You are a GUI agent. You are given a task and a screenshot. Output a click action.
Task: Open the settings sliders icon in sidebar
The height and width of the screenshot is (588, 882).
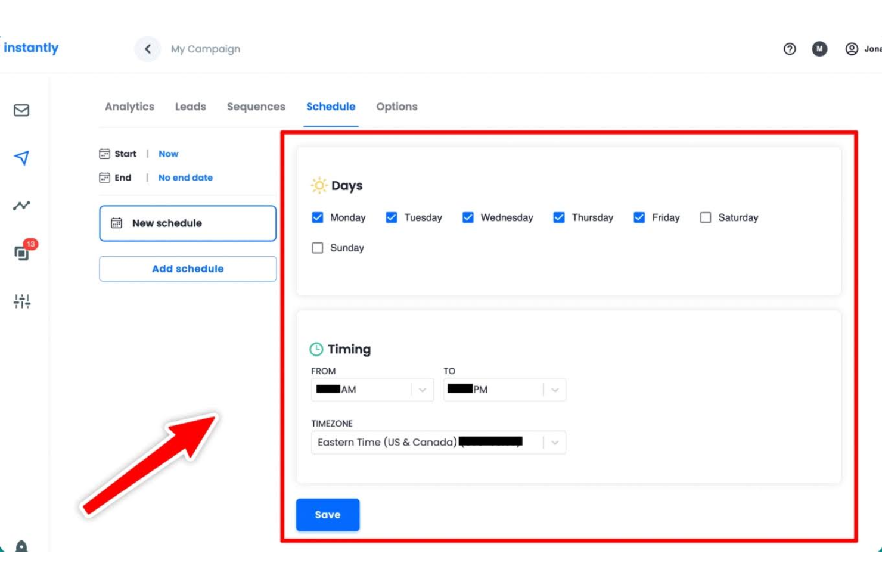(x=21, y=301)
